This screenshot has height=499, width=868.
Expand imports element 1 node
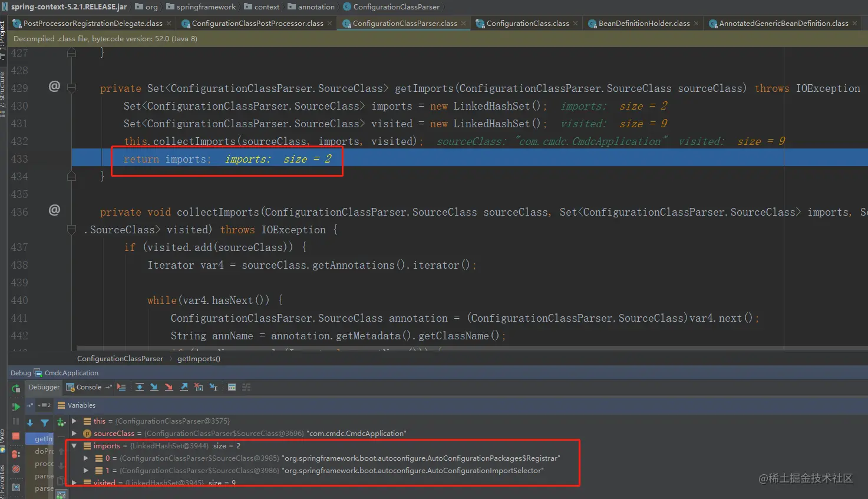coord(86,470)
